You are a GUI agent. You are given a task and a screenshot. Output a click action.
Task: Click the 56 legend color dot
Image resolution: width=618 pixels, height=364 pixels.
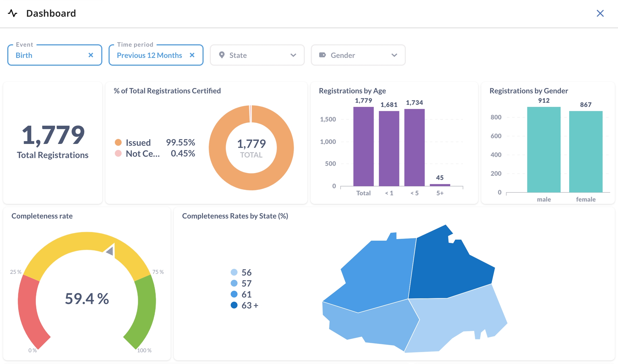click(x=234, y=272)
